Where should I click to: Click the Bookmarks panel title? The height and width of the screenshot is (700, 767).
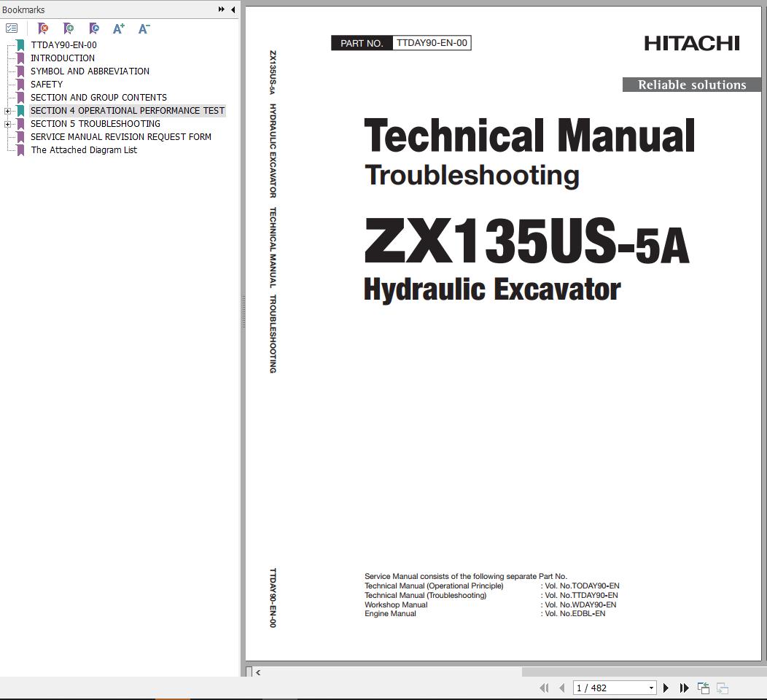[23, 9]
